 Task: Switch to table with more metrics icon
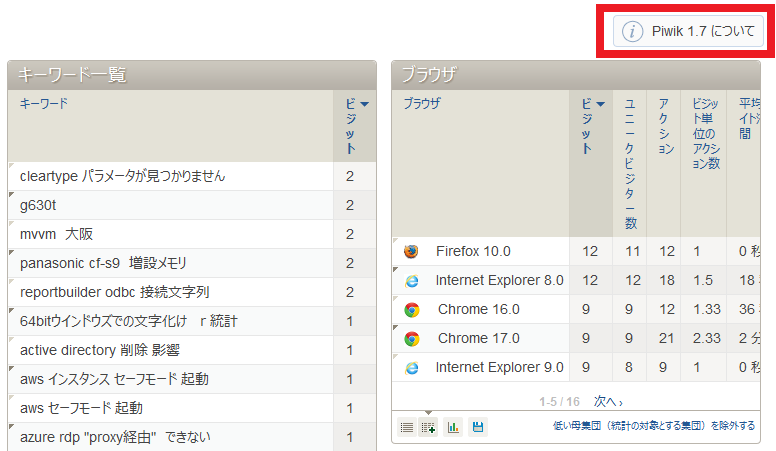pyautogui.click(x=428, y=427)
